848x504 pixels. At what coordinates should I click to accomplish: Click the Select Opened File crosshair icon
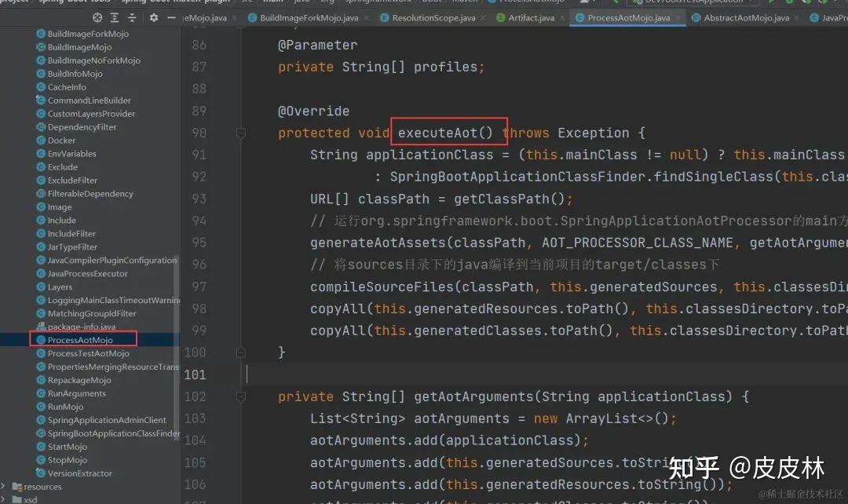click(x=97, y=17)
